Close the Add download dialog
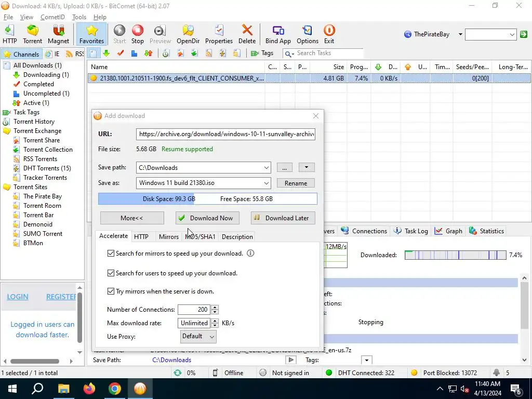The height and width of the screenshot is (399, 532). [316, 116]
